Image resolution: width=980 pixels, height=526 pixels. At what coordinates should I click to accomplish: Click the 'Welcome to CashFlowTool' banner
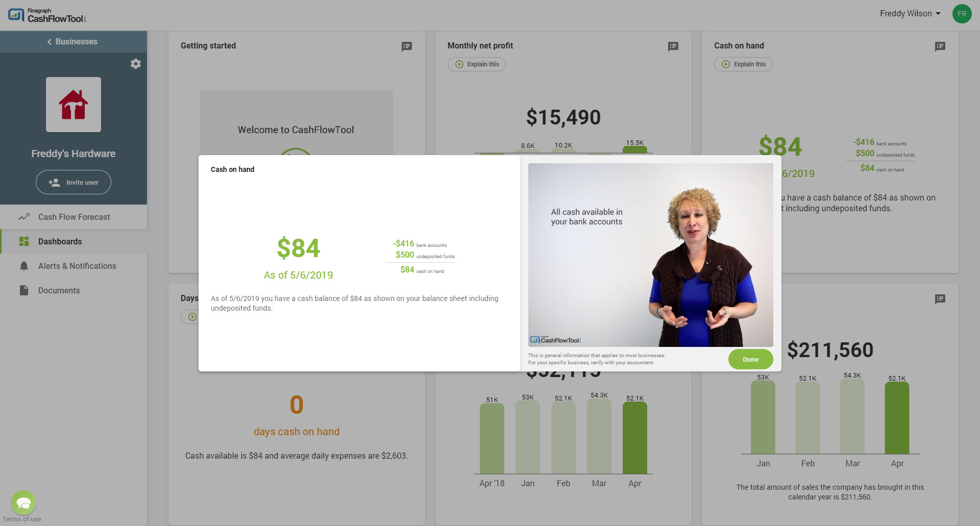pyautogui.click(x=296, y=130)
